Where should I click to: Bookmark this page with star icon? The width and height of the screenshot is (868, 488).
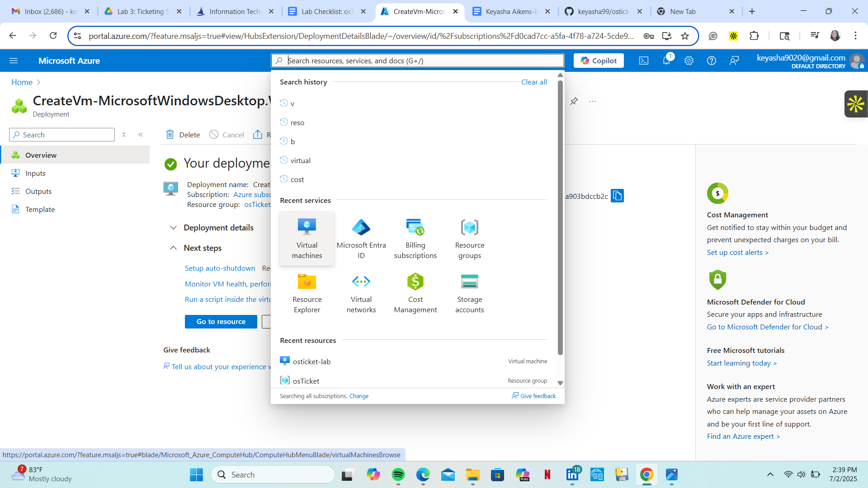click(685, 36)
